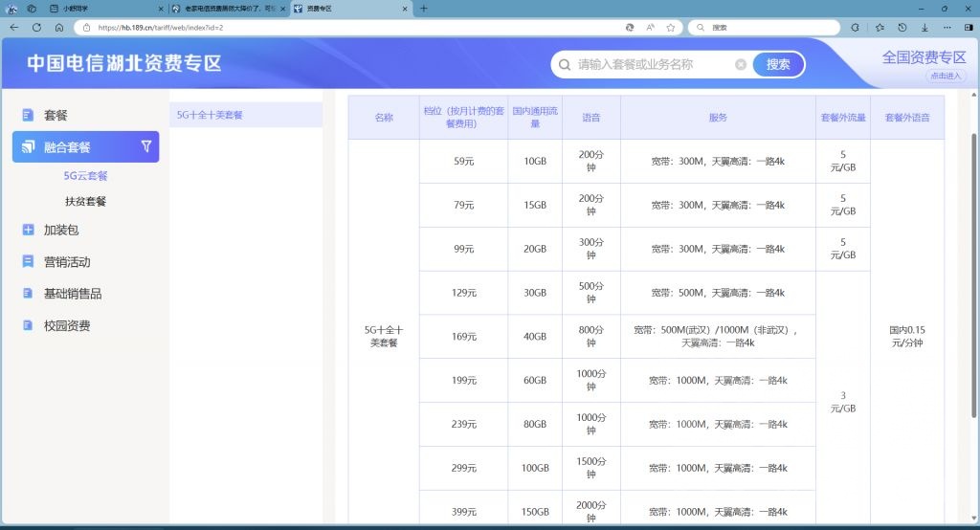This screenshot has height=530, width=980.
Task: Switch to the 小舒同学 browser tab
Action: 96,8
